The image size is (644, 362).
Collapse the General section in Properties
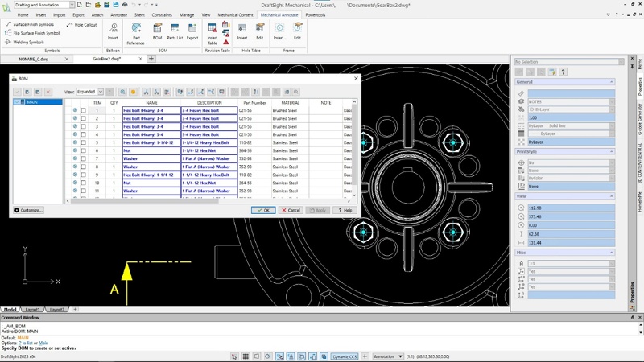coord(612,82)
